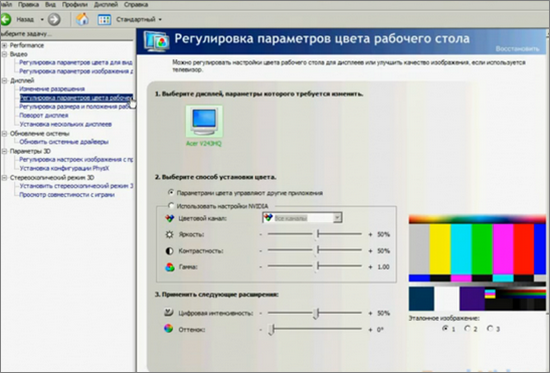
Task: Click the Цифровая интенсивность icon
Action: coord(169,312)
